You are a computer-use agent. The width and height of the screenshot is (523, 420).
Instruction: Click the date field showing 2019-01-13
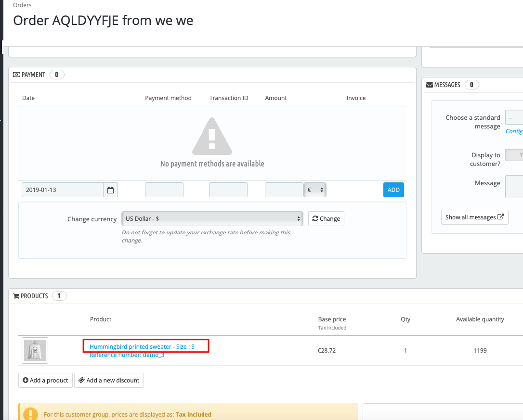point(63,190)
